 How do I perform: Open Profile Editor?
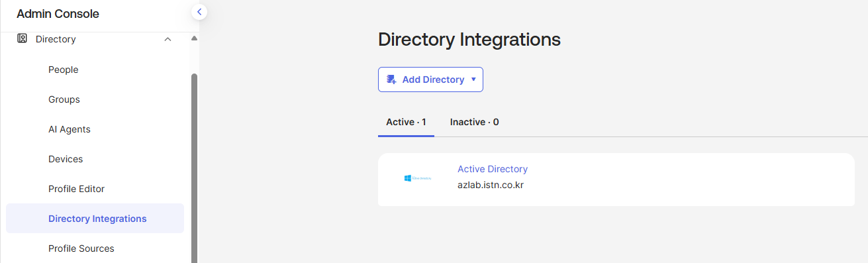coord(77,189)
